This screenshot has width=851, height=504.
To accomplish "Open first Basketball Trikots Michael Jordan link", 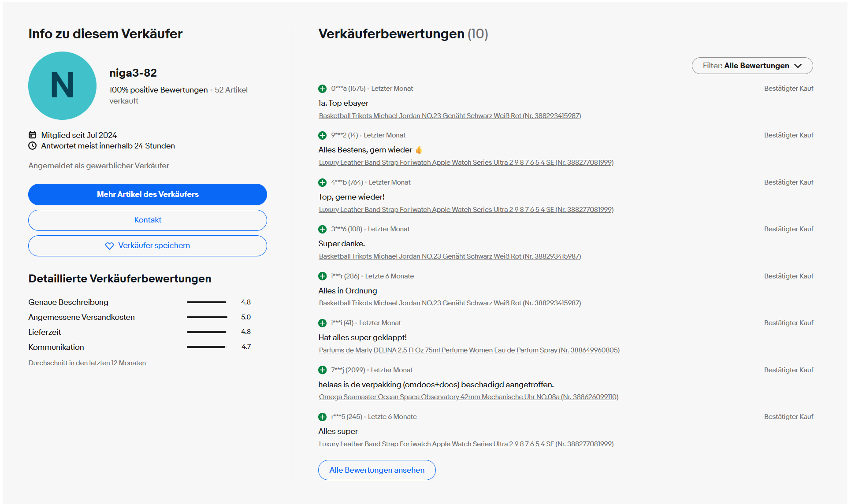I will [x=450, y=116].
